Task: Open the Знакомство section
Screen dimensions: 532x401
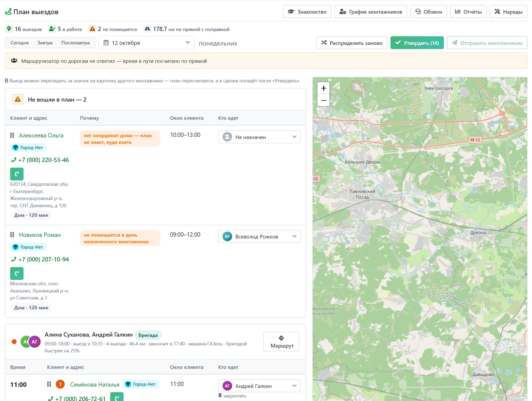Action: coord(307,12)
